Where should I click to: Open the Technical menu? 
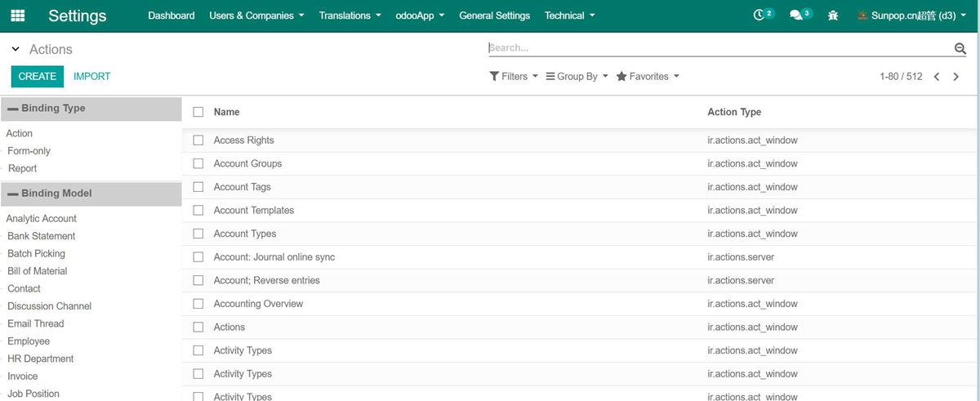pos(569,16)
